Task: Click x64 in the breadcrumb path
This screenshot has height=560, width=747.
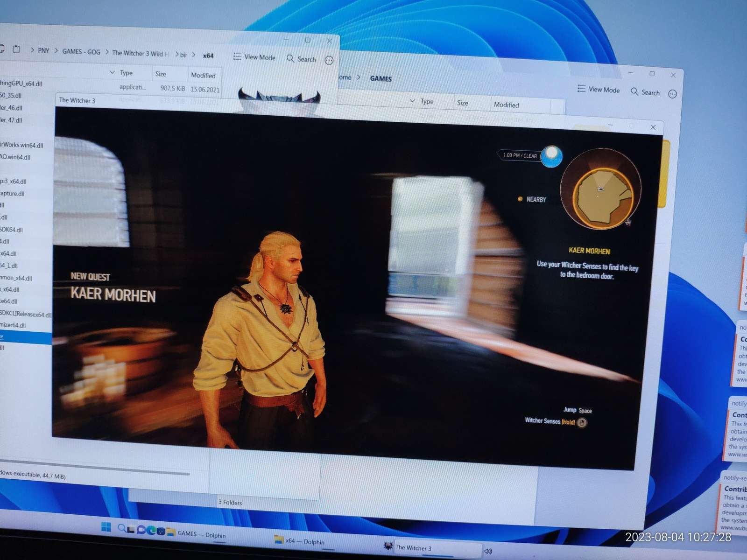Action: (x=208, y=56)
